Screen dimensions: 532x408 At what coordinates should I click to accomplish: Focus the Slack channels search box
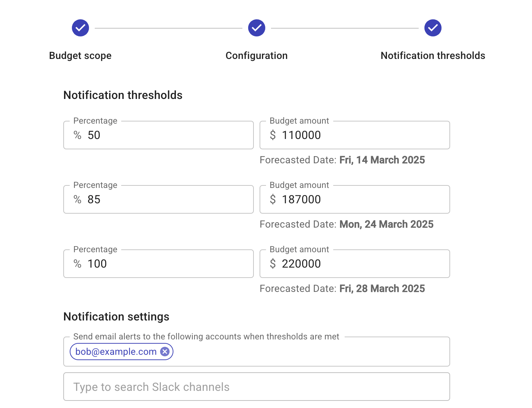[x=256, y=387]
